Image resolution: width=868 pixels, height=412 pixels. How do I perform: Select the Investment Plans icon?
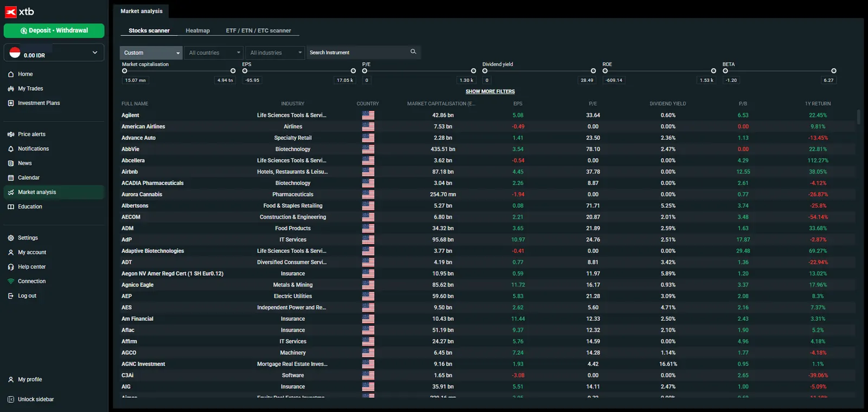tap(11, 103)
